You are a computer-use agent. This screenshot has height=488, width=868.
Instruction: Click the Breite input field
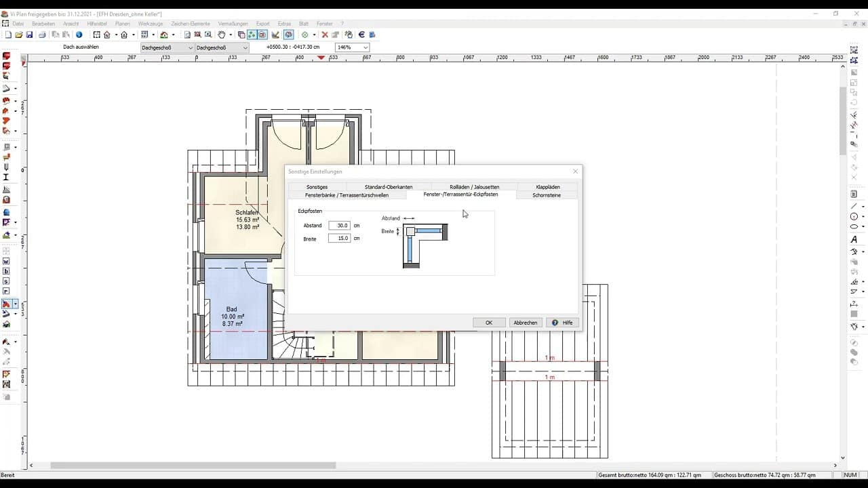click(339, 239)
